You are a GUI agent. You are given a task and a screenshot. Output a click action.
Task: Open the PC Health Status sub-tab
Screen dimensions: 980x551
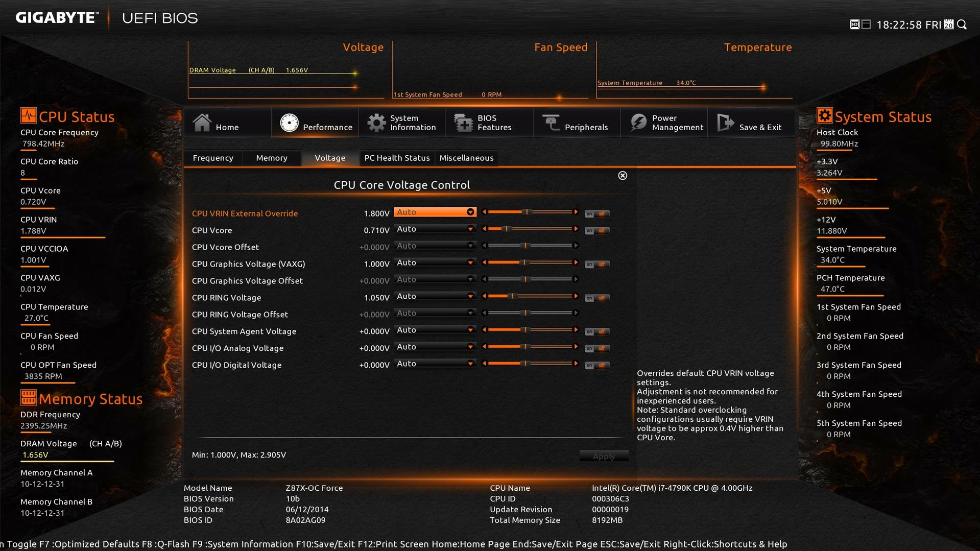click(x=397, y=158)
